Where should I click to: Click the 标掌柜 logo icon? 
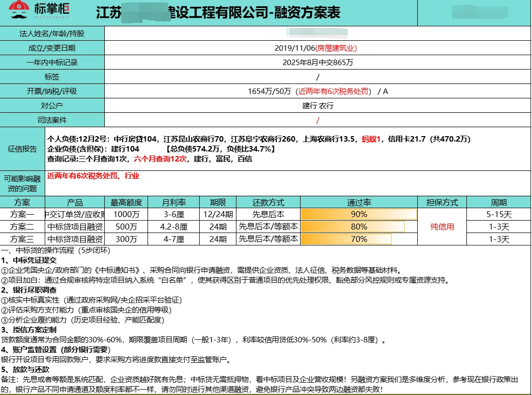(19, 9)
